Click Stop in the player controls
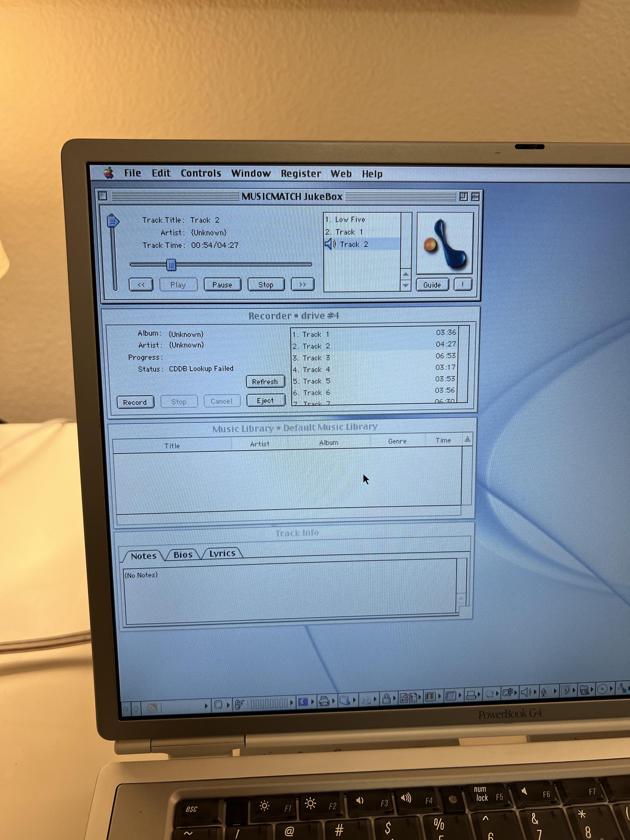 266,284
